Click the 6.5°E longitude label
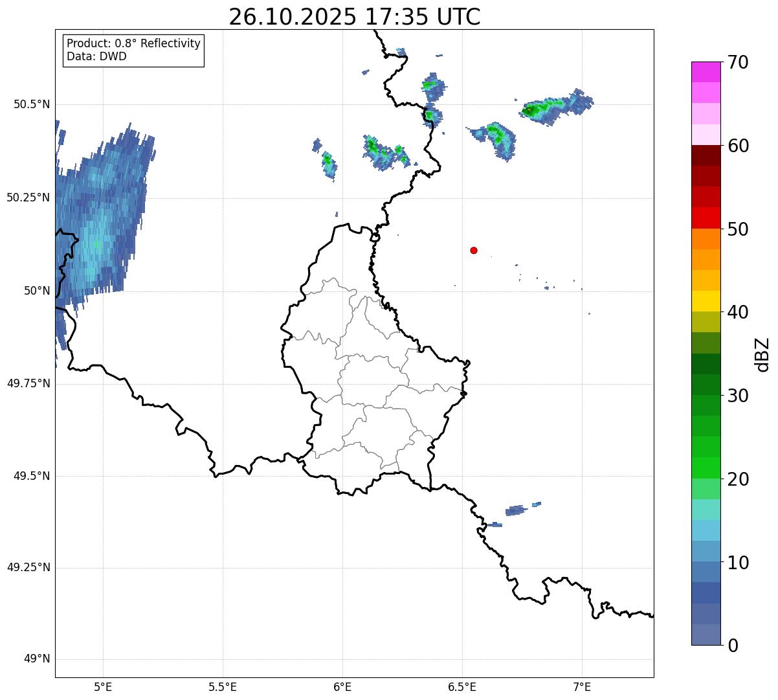The height and width of the screenshot is (700, 778). pos(462,687)
